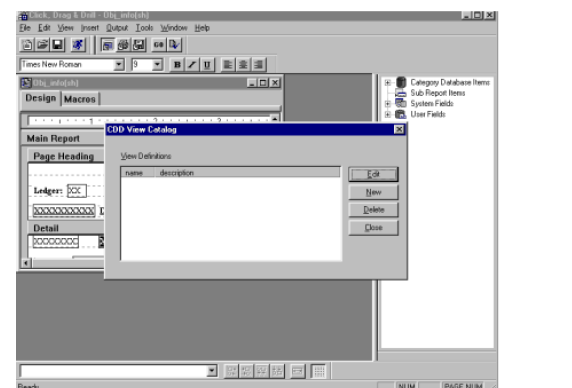Toggle bold formatting
The image size is (572, 388).
[x=177, y=65]
